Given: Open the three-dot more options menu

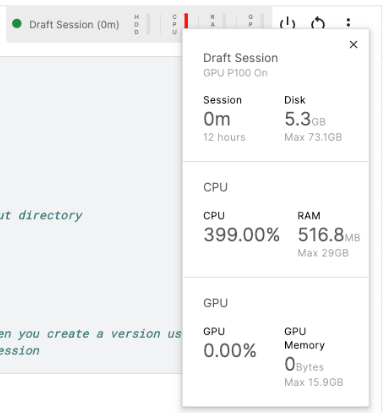Looking at the screenshot, I should point(348,23).
